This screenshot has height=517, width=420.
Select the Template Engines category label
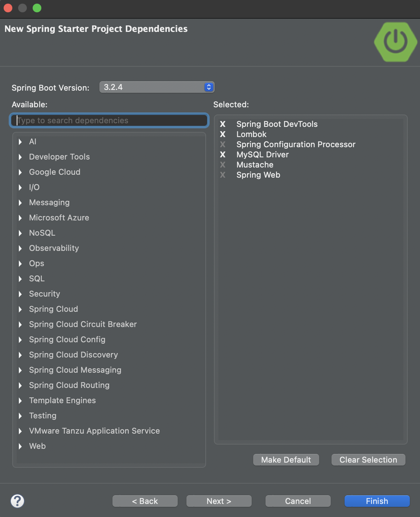(x=62, y=401)
